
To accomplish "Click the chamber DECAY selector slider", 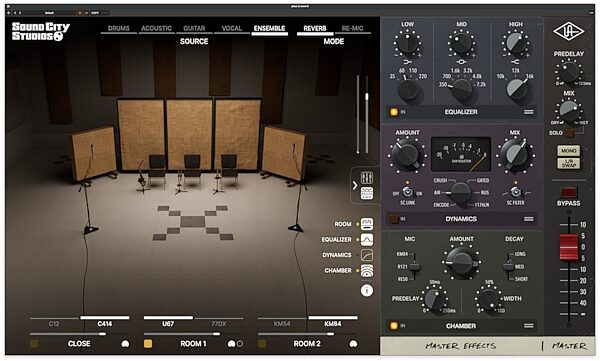I will pyautogui.click(x=509, y=266).
